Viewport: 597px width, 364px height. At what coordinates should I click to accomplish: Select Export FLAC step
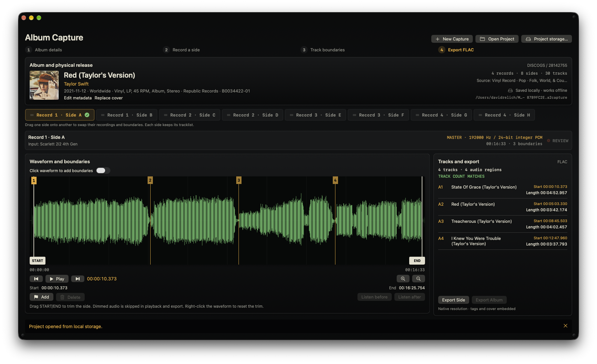(x=456, y=50)
